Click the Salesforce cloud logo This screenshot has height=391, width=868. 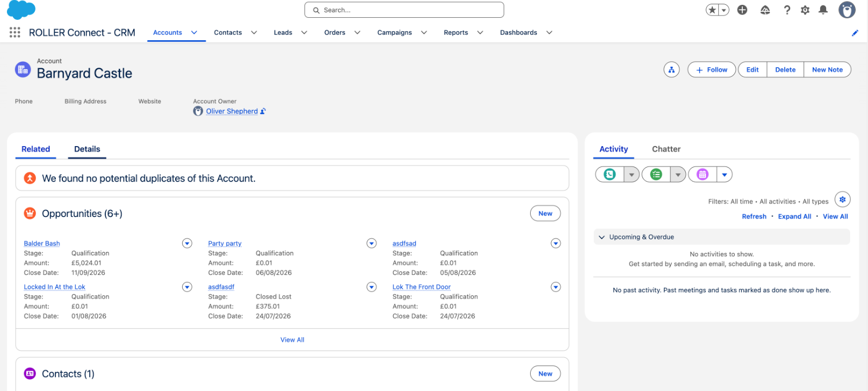21,10
